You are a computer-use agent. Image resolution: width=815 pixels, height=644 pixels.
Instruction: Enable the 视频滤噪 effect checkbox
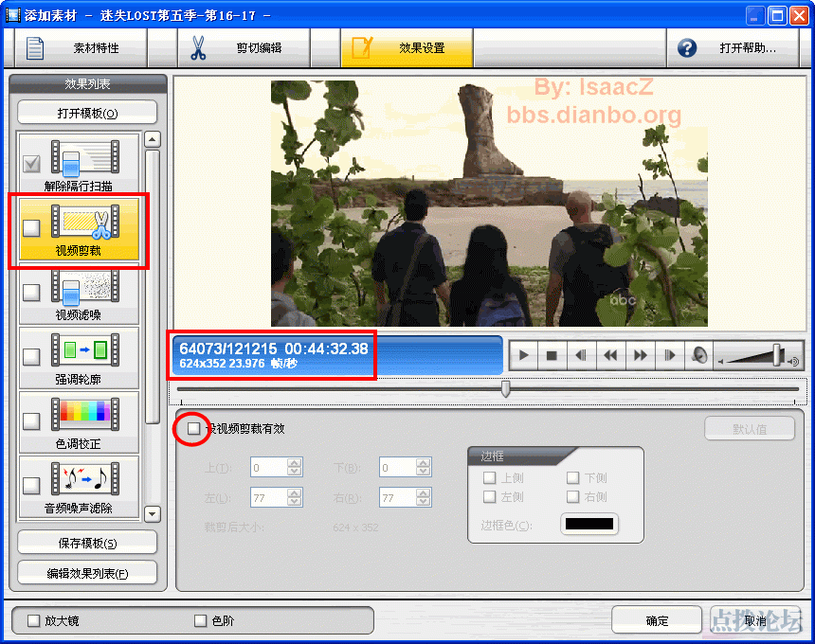[x=31, y=293]
